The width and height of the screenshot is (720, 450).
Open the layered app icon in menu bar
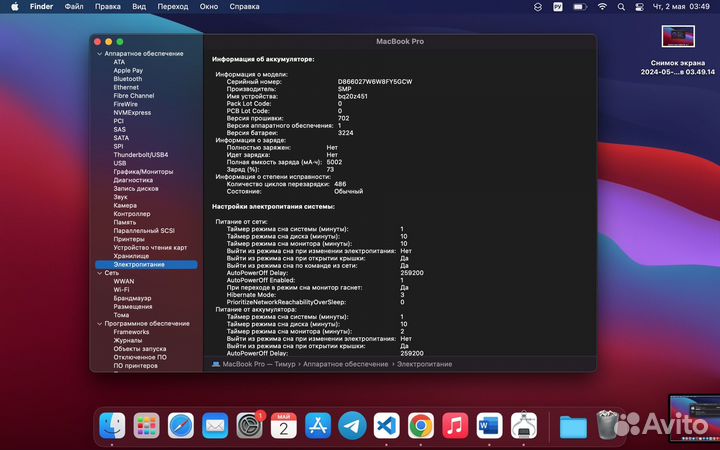click(538, 7)
